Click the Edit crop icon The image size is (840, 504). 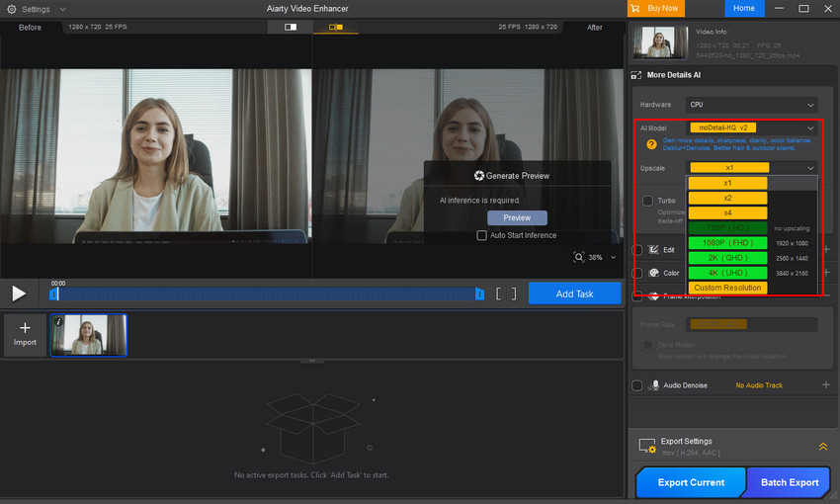coord(653,250)
